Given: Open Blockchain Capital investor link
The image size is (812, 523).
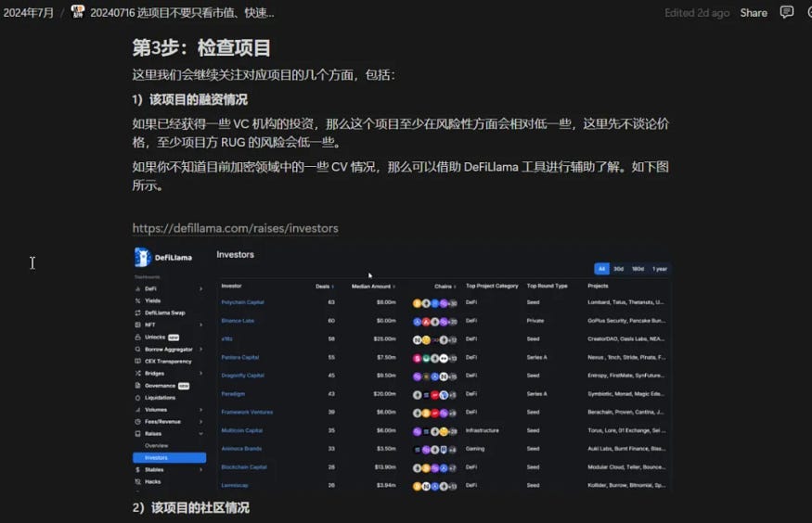Looking at the screenshot, I should 243,467.
